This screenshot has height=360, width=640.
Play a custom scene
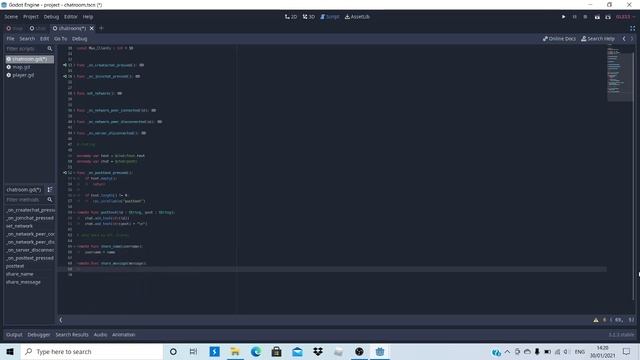click(608, 17)
